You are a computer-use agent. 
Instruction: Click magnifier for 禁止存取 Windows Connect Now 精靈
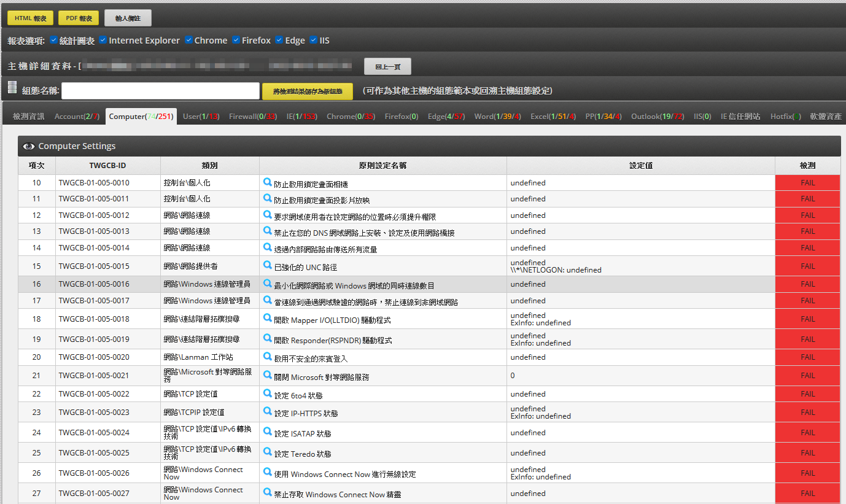click(x=267, y=493)
